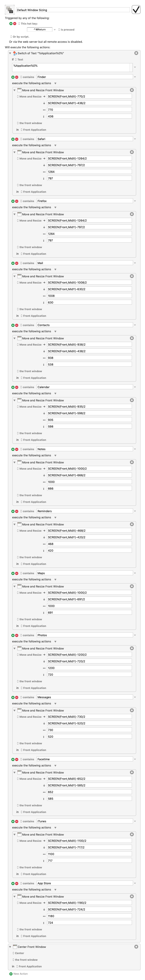Collapse the Mail Move and Resize action
The height and width of the screenshot is (980, 145).
(x=14, y=276)
